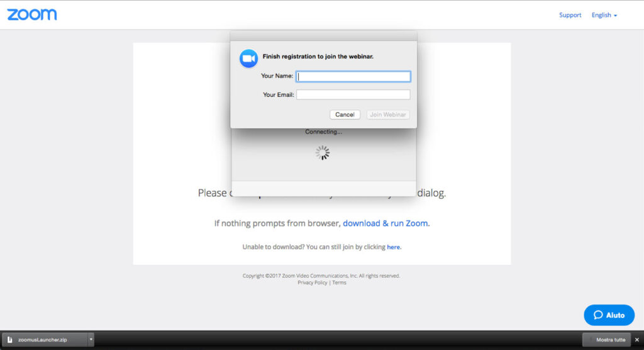
Task: Open the Support page link
Action: pos(570,15)
